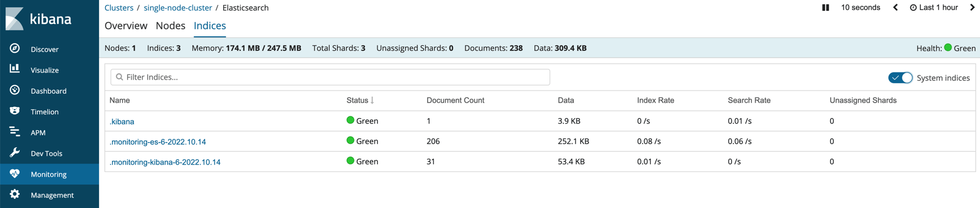Click the Kibana logo
980x208 pixels.
[x=38, y=19]
